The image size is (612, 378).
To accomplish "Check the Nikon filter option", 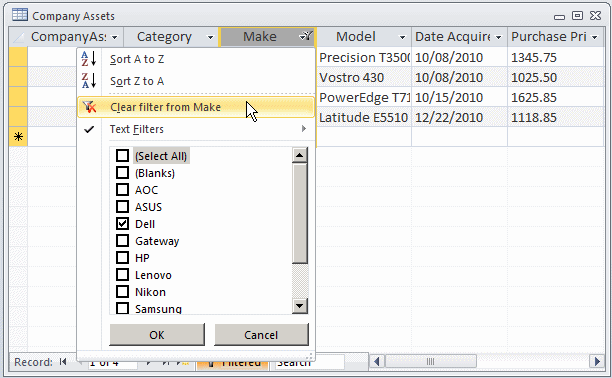I will click(x=123, y=292).
